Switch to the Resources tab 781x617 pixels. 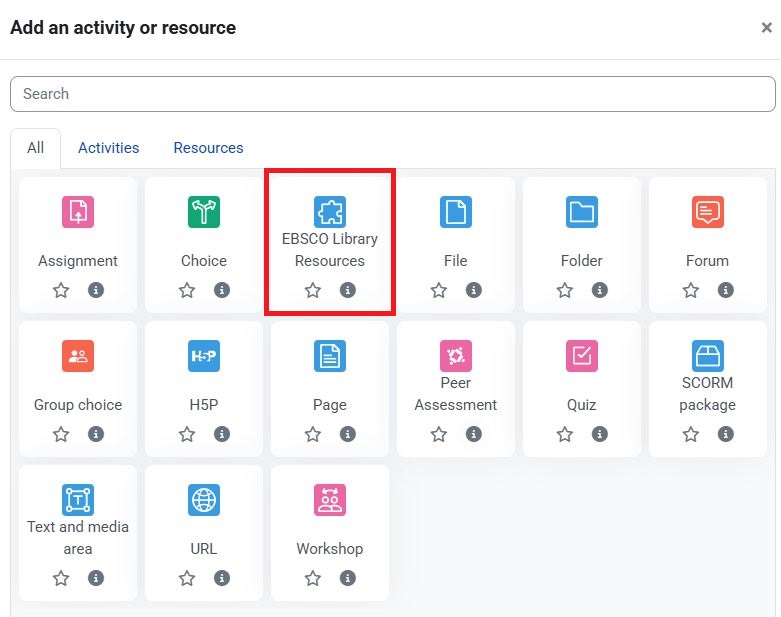208,148
